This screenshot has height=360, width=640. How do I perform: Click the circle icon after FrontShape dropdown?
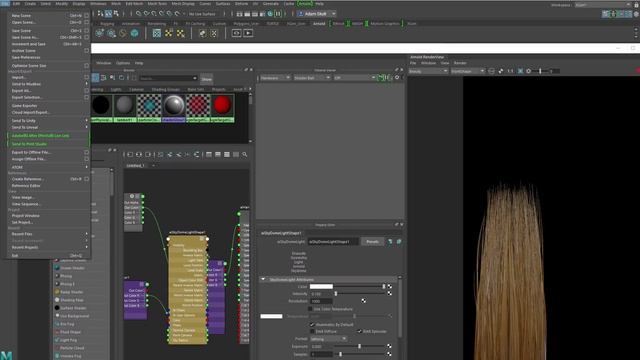(491, 71)
